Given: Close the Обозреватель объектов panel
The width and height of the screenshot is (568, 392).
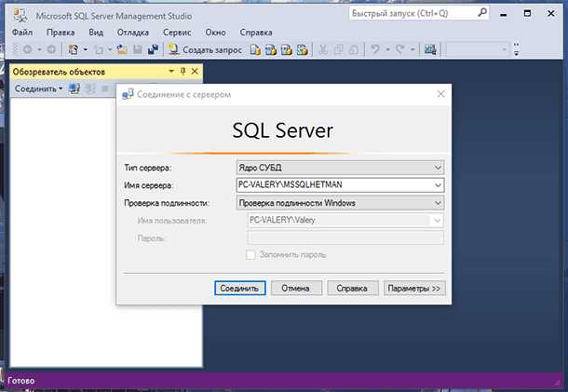Looking at the screenshot, I should [x=195, y=72].
